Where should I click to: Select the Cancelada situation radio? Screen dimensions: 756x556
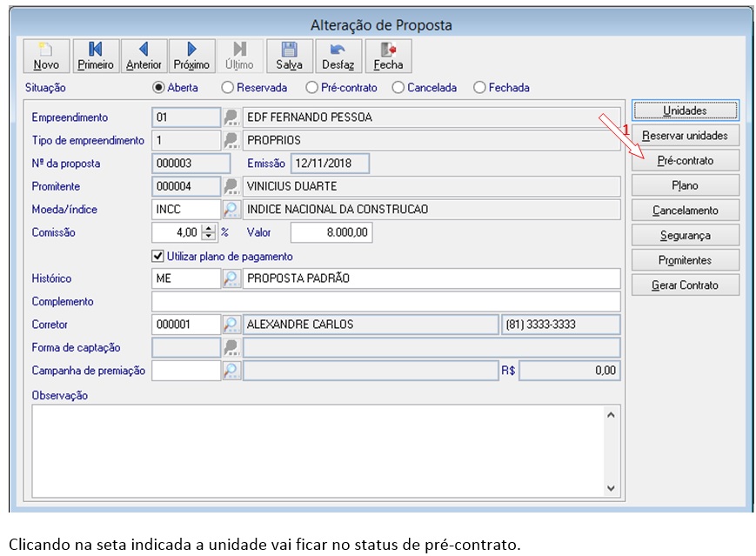398,87
